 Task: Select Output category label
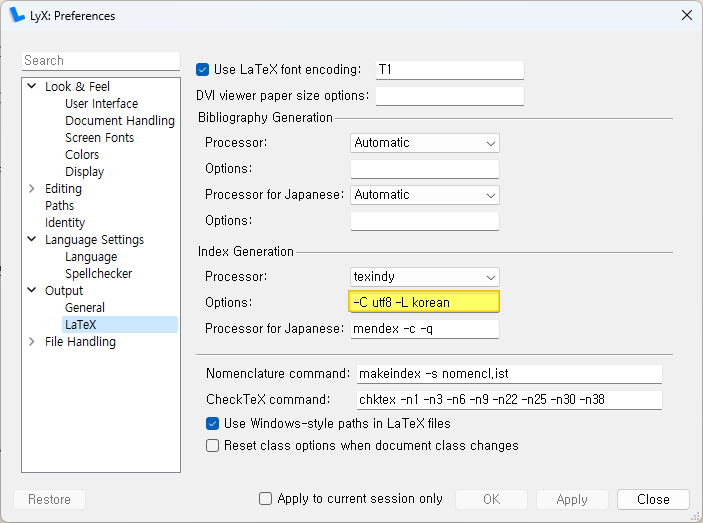point(64,291)
